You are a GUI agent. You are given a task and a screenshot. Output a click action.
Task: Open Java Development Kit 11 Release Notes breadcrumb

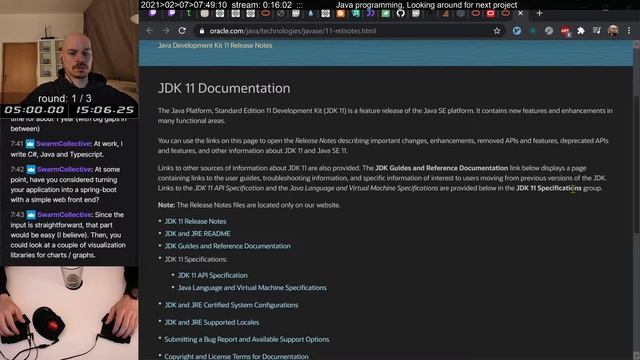point(215,45)
